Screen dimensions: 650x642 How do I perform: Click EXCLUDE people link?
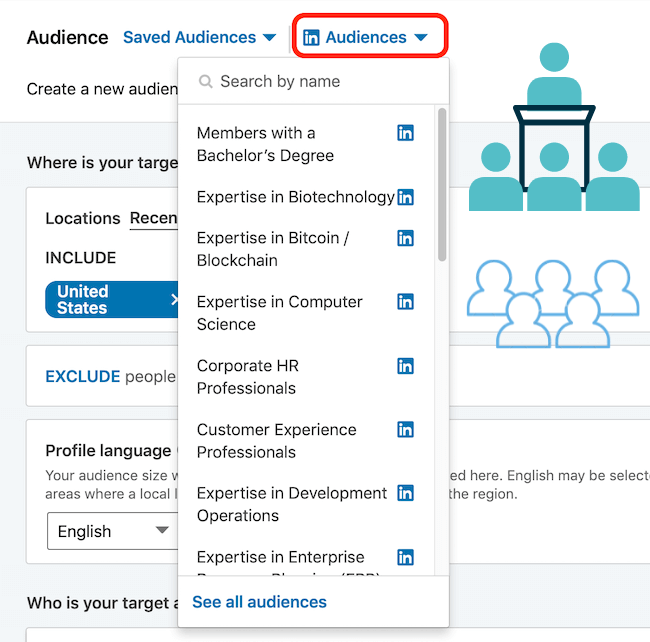coord(82,377)
